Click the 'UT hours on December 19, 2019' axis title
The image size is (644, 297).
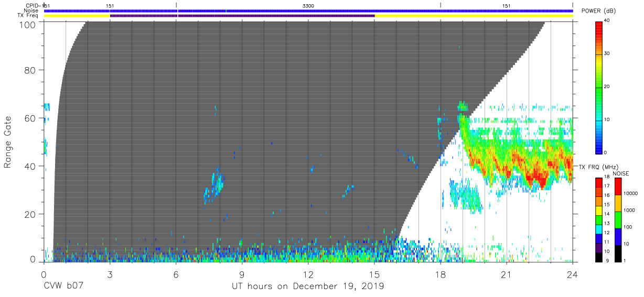point(308,287)
